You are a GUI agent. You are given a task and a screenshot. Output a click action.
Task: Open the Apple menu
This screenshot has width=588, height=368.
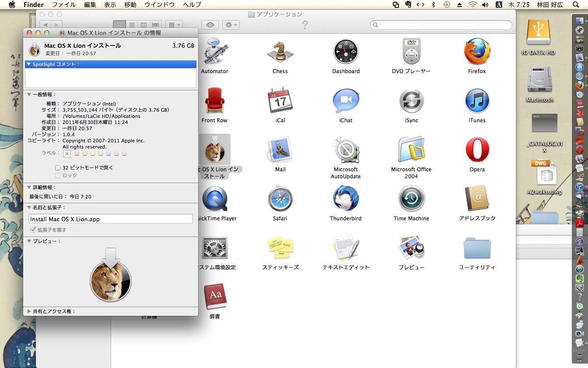click(12, 5)
